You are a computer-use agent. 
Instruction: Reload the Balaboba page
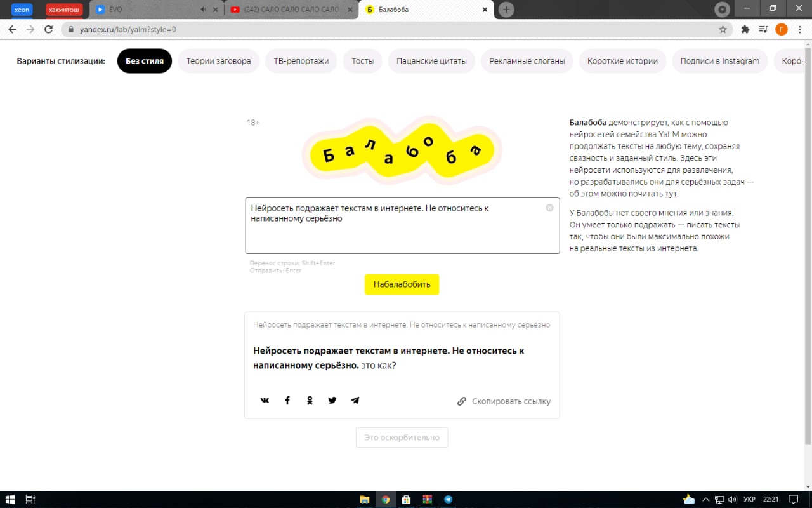[48, 29]
